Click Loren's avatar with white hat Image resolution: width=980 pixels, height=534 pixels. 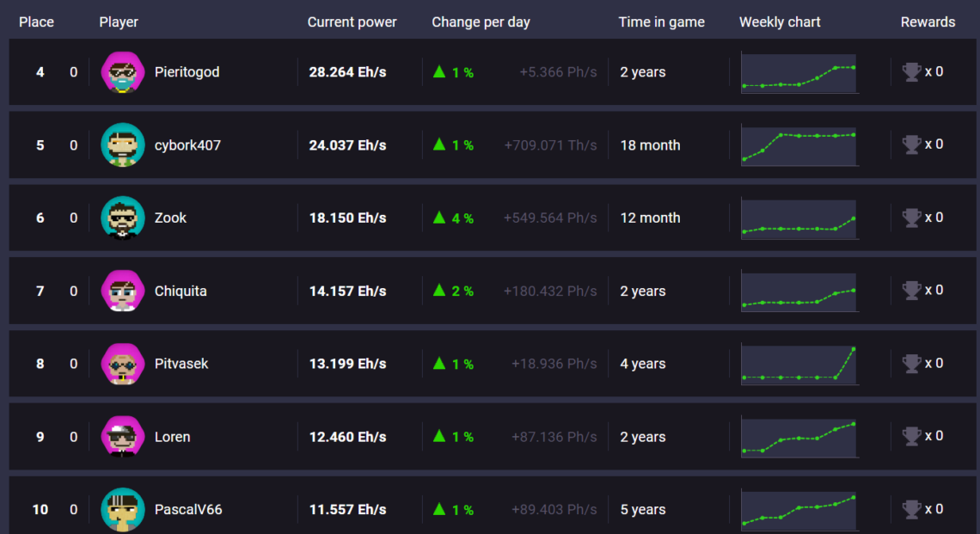click(x=122, y=437)
